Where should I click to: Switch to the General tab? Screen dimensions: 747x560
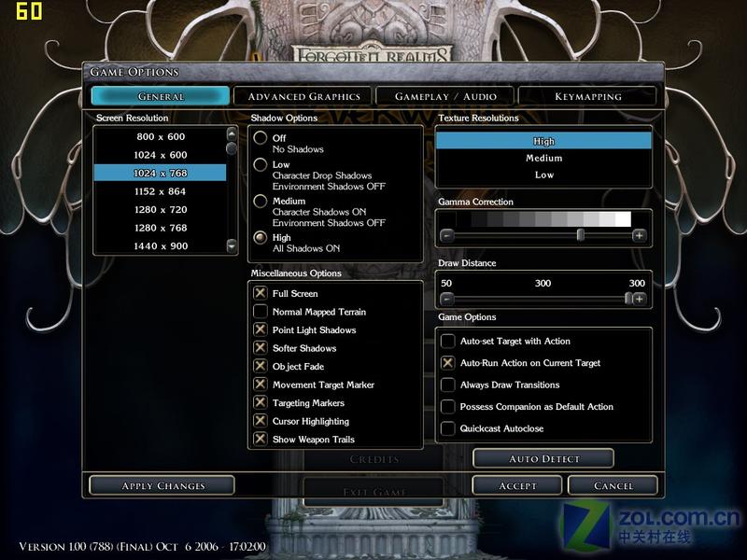coord(161,96)
